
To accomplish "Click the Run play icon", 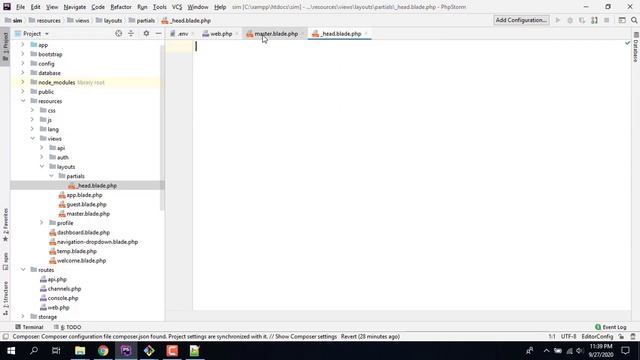I will click(x=558, y=20).
